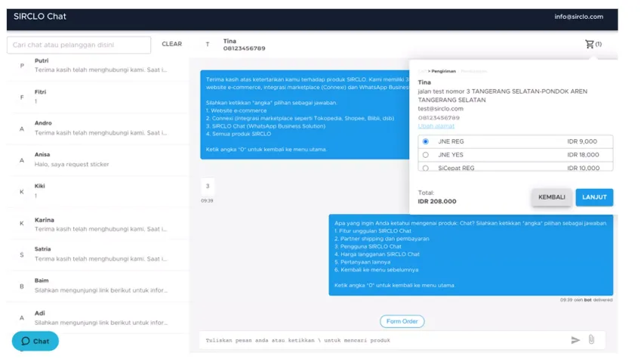Open the Chat bubble widget
644x362 pixels.
click(35, 341)
